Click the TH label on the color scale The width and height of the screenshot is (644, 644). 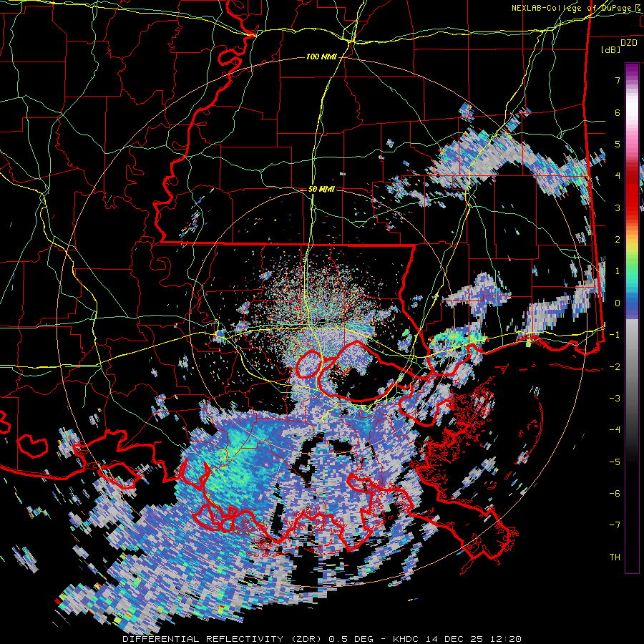point(615,557)
